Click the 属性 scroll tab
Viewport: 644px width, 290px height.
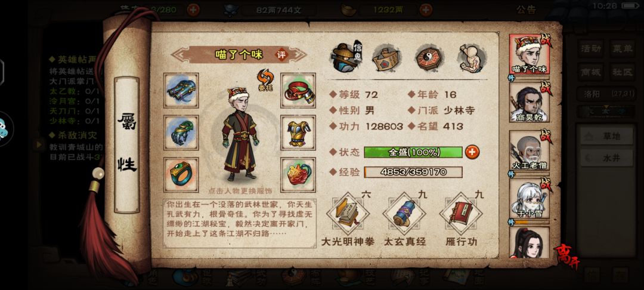[126, 144]
